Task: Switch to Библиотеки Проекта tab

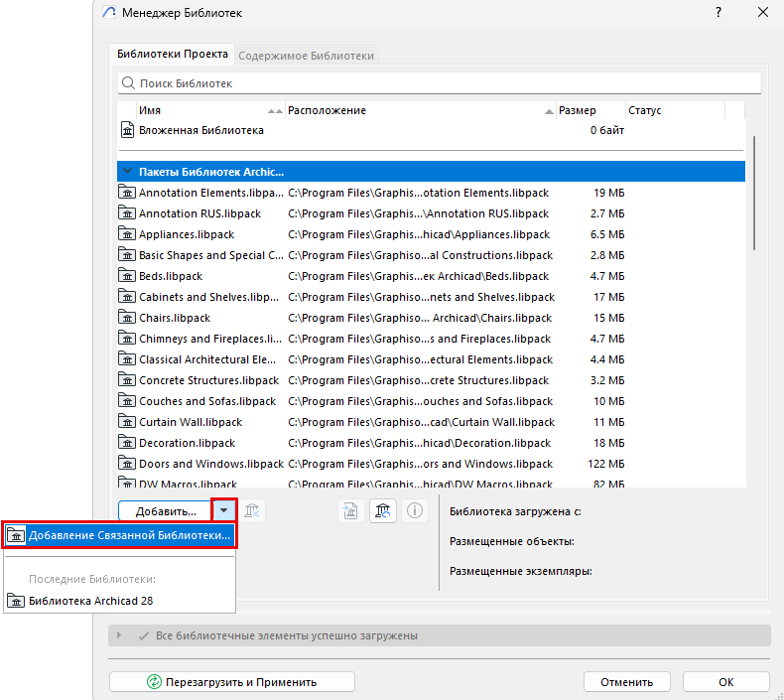Action: click(173, 54)
